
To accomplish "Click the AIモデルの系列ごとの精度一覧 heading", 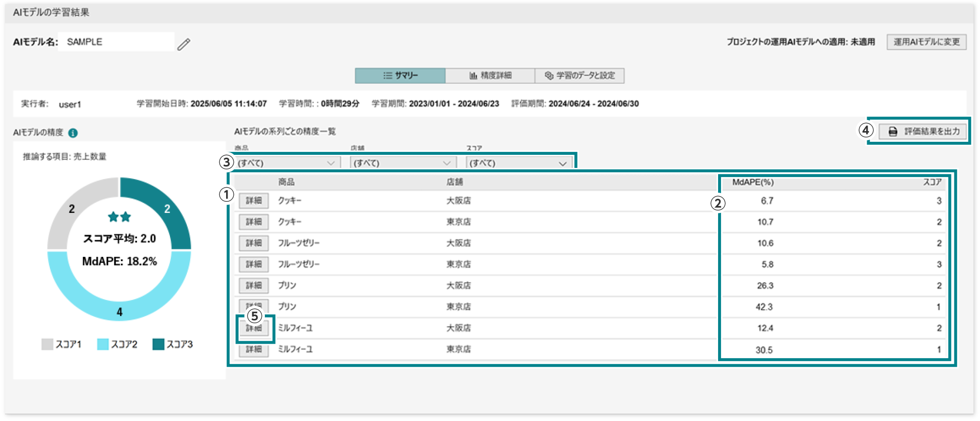I will click(x=285, y=132).
